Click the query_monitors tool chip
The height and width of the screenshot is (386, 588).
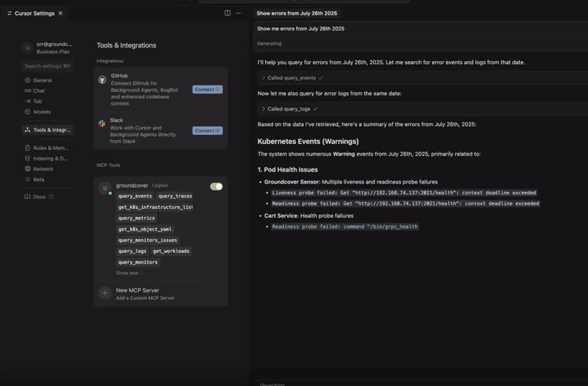click(x=138, y=262)
